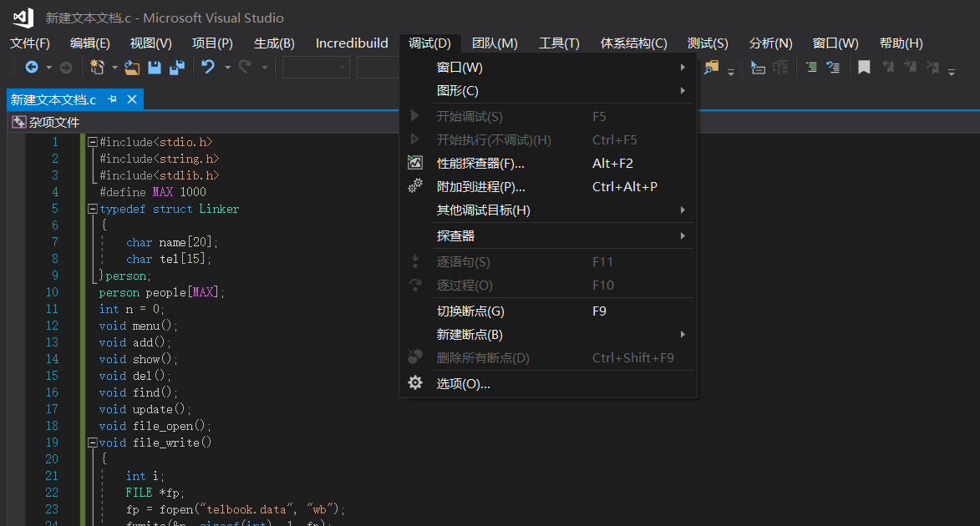Click the Navigate Backward arrow icon
Viewport: 980px width, 526px height.
point(31,67)
